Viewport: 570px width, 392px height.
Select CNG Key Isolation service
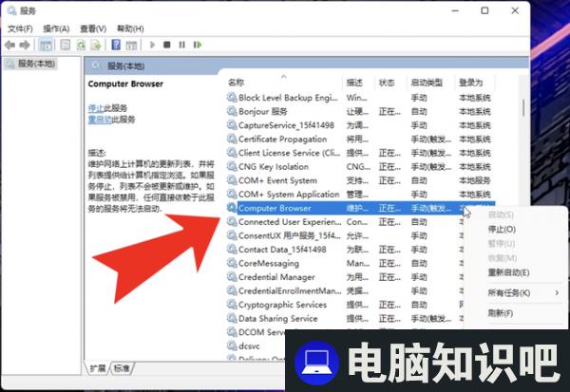(359, 167)
